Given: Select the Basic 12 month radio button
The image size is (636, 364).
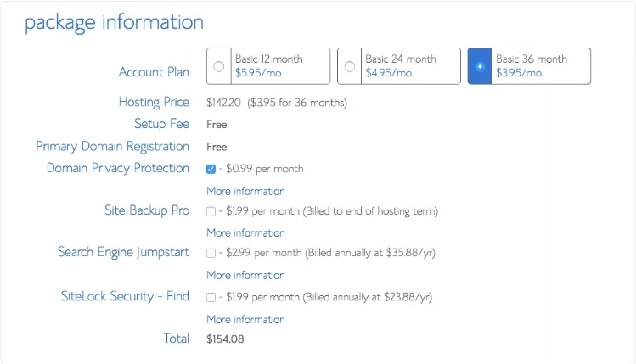Looking at the screenshot, I should [x=218, y=66].
